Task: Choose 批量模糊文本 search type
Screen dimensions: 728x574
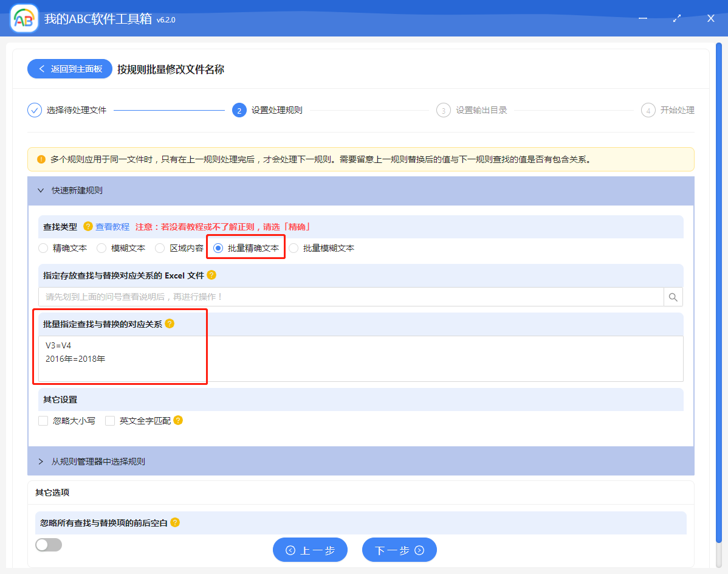Action: coord(295,247)
